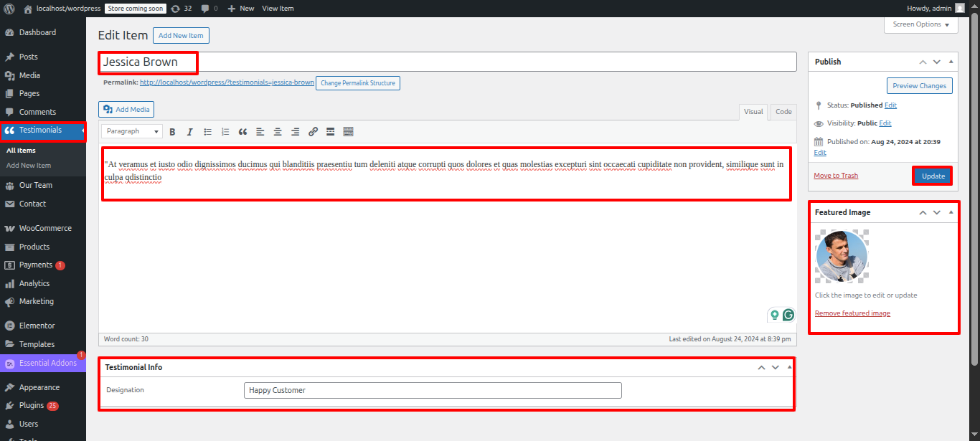Switch to the Code editor tab
Viewport: 980px width, 441px height.
(x=783, y=112)
